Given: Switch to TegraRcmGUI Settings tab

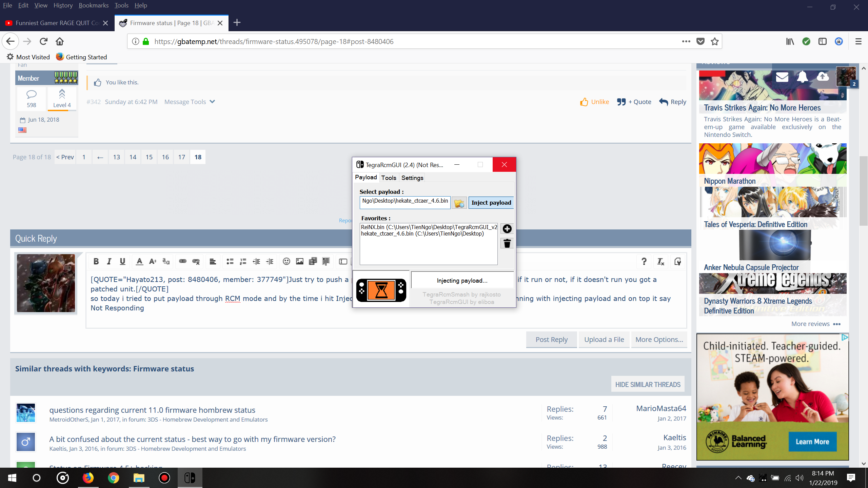Looking at the screenshot, I should (x=412, y=178).
